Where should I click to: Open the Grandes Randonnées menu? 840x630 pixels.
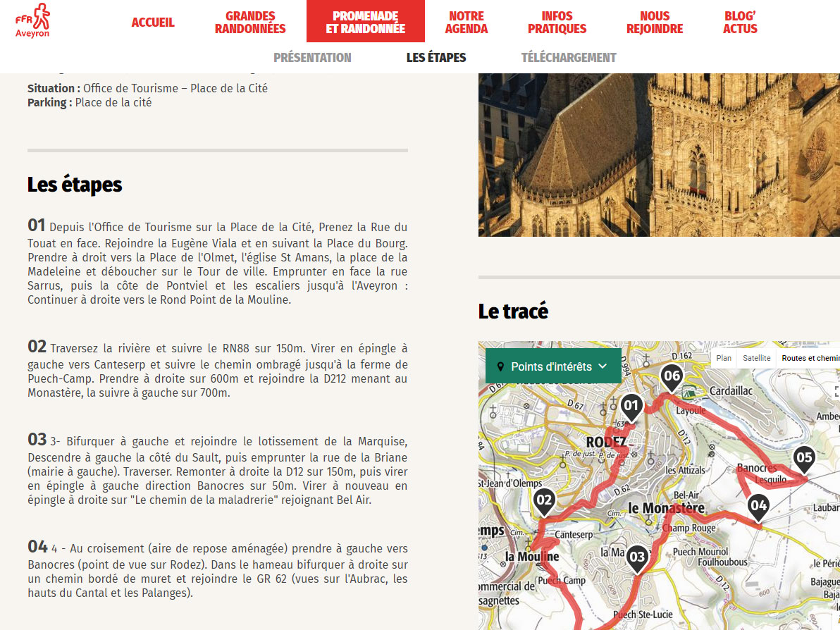[x=250, y=23]
